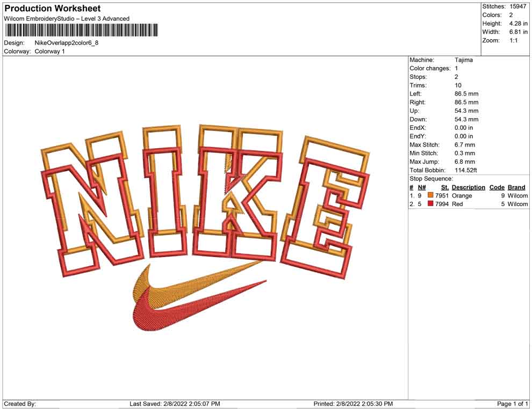Click the Down label
Image resolution: width=532 pixels, height=409 pixels.
click(418, 119)
